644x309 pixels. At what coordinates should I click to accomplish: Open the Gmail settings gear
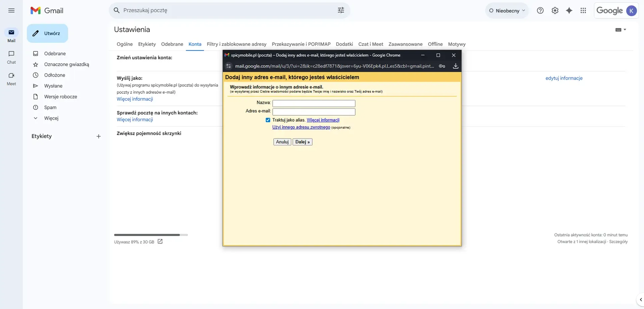555,10
